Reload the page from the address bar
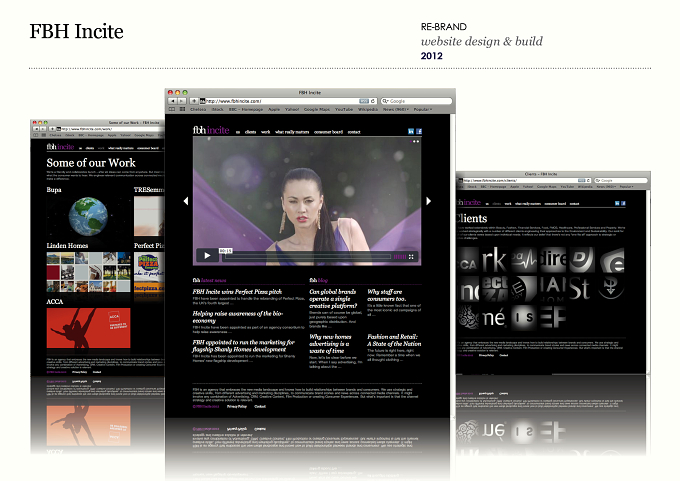Viewport: 680px width, 481px height. [x=373, y=101]
